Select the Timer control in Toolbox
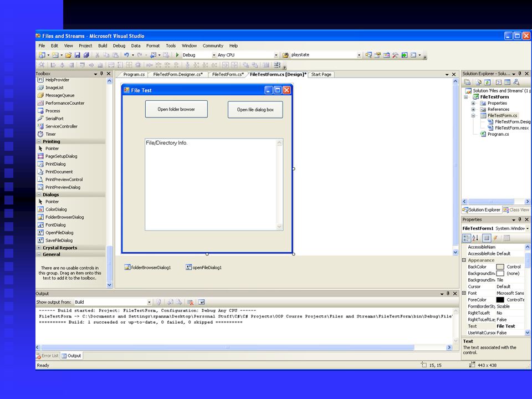This screenshot has width=532, height=399. (50, 134)
